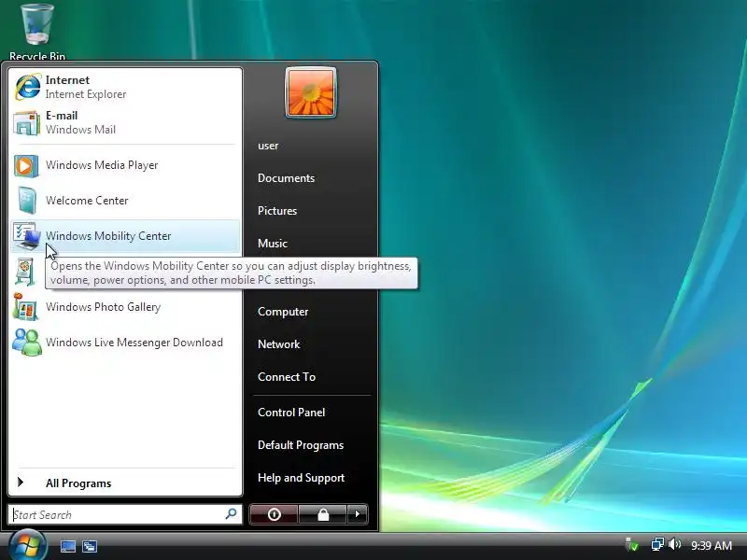Open Pictures
747x560 pixels.
pos(276,211)
